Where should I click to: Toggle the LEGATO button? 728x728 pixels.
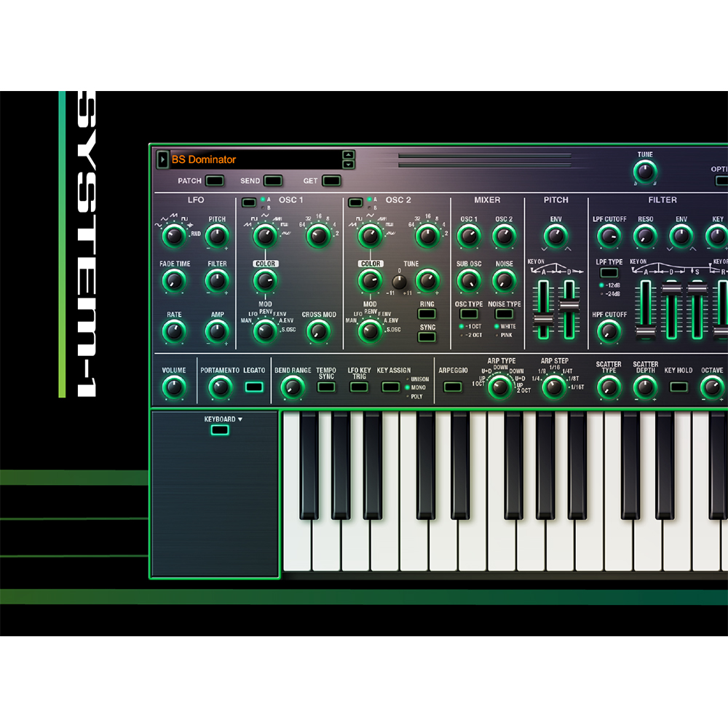click(x=254, y=387)
